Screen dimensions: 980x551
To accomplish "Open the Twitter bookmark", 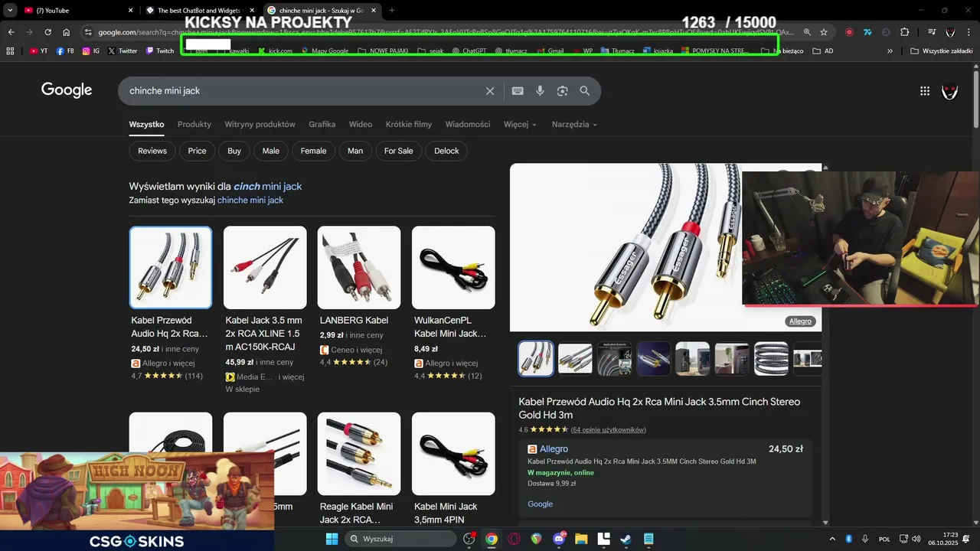I will 122,51.
